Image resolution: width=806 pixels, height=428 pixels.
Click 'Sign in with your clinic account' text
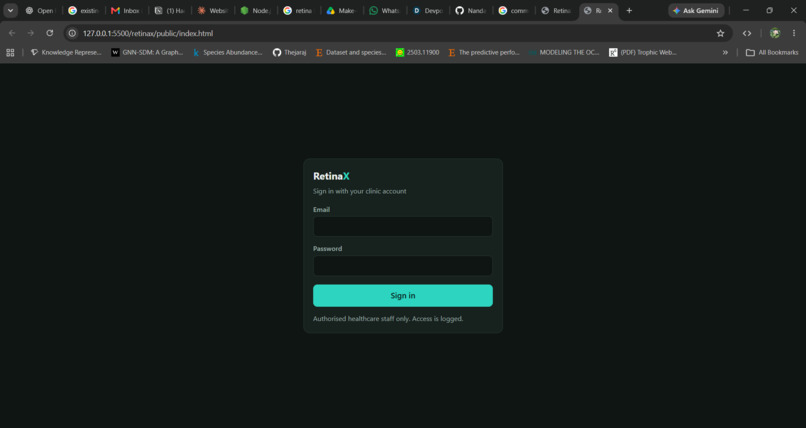tap(359, 191)
